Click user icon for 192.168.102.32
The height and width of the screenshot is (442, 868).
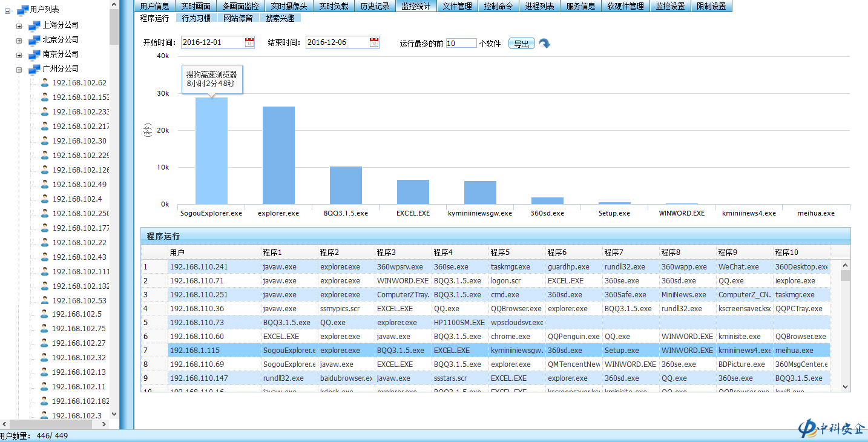(x=45, y=358)
